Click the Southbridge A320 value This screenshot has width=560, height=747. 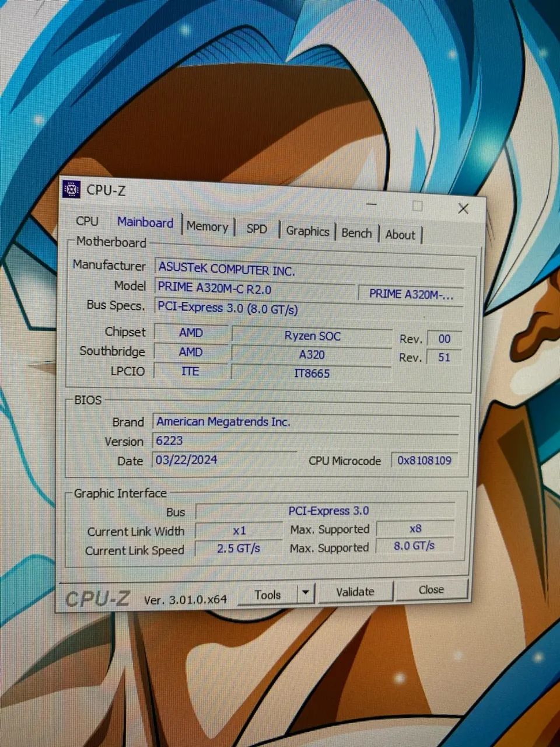tap(311, 355)
